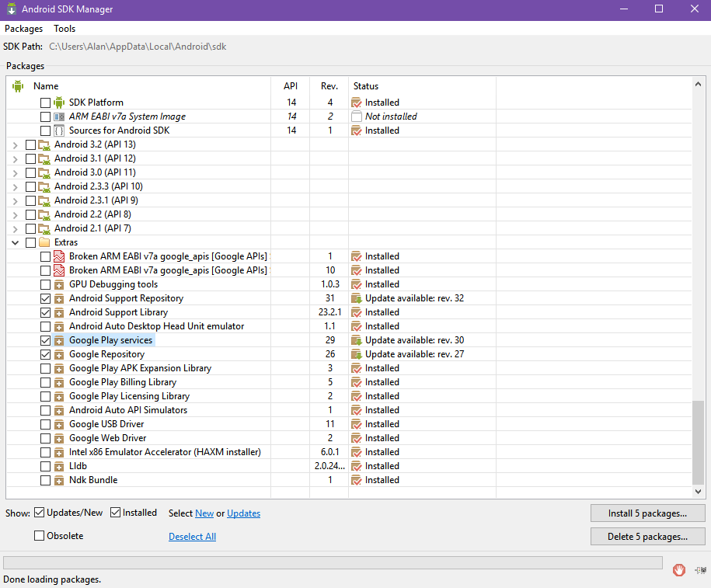Image resolution: width=711 pixels, height=588 pixels.
Task: Expand the Android 2.3.3 (API 10) node
Action: (16, 186)
